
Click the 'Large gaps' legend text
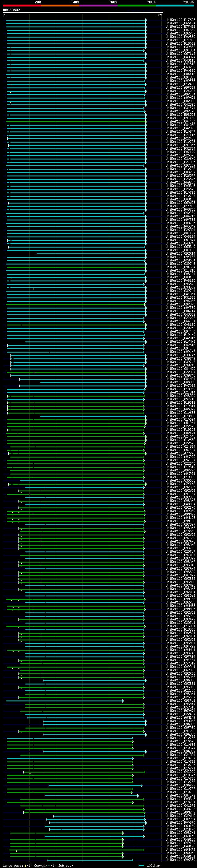(13, 866)
